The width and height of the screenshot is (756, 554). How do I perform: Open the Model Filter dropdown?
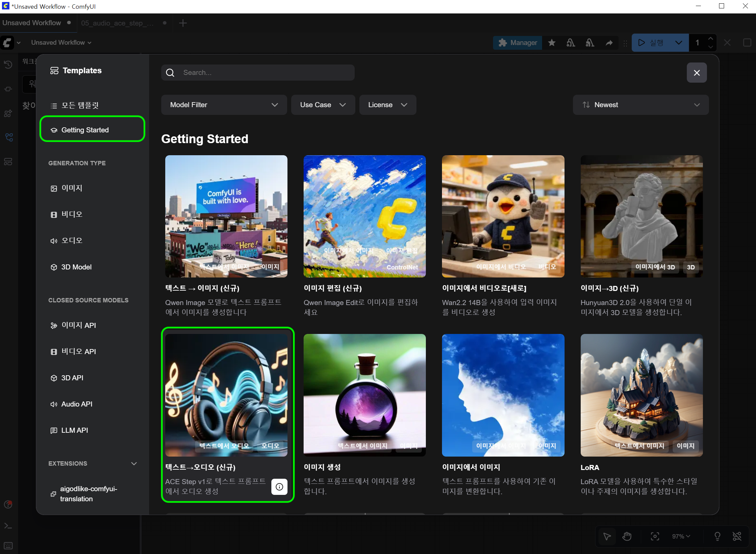point(224,105)
